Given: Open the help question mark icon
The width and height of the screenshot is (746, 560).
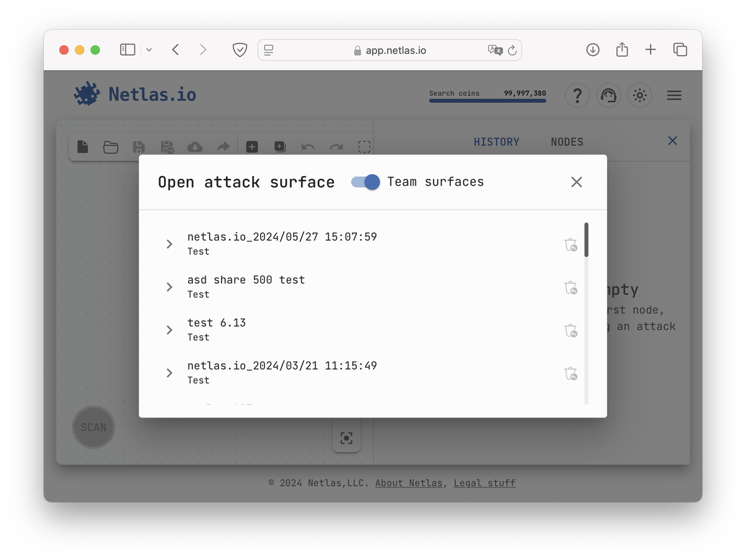Looking at the screenshot, I should pos(577,95).
